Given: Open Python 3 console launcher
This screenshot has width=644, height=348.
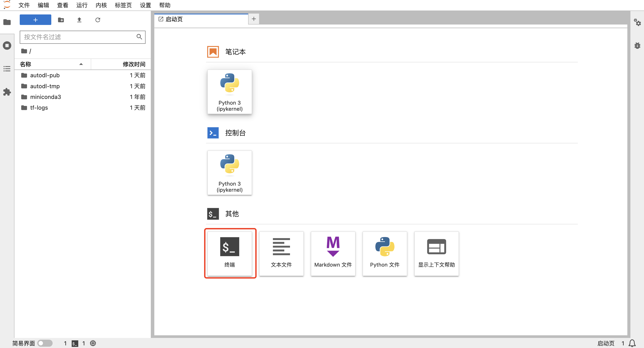Looking at the screenshot, I should 229,172.
